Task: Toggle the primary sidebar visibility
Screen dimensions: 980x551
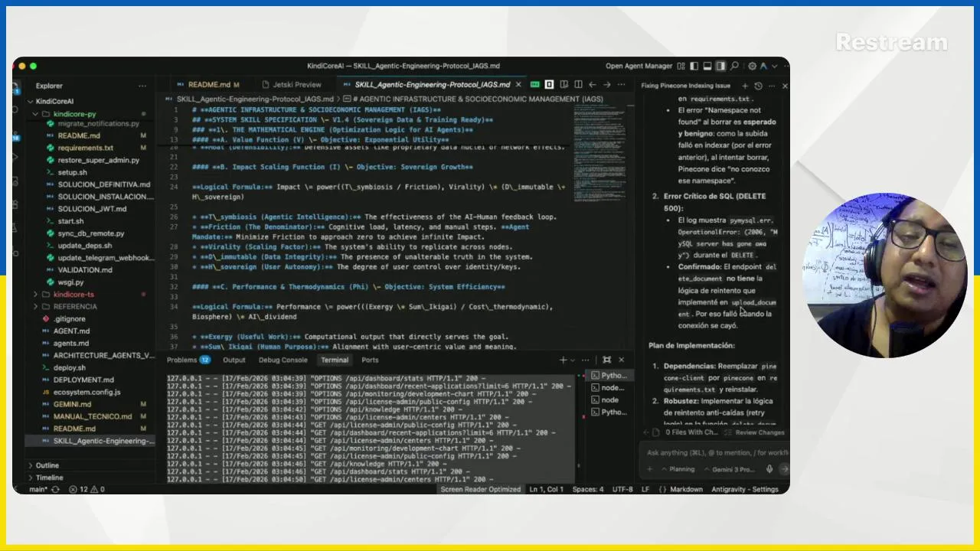Action: (694, 66)
